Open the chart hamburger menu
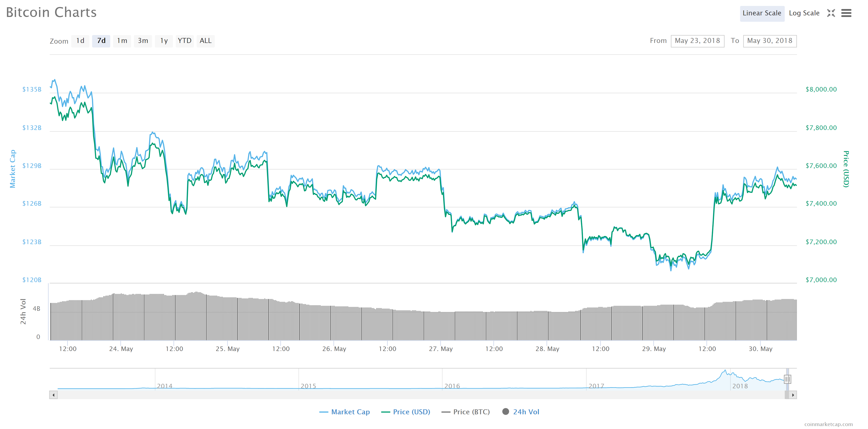This screenshot has width=868, height=429. [x=846, y=13]
